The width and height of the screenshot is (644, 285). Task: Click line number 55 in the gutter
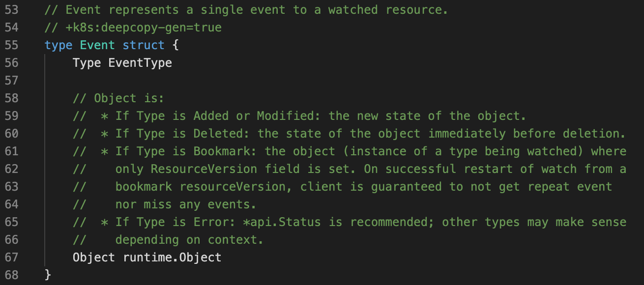pos(11,45)
